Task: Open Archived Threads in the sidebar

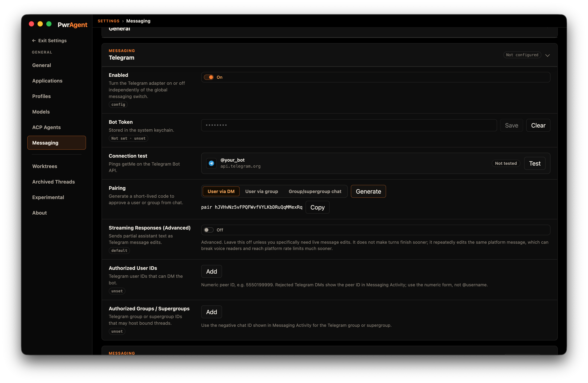Action: pyautogui.click(x=57, y=182)
